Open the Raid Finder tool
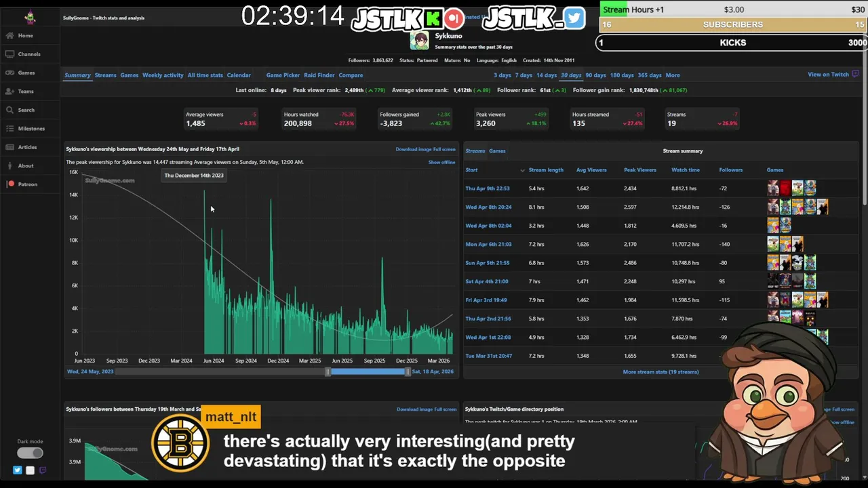 pos(319,75)
